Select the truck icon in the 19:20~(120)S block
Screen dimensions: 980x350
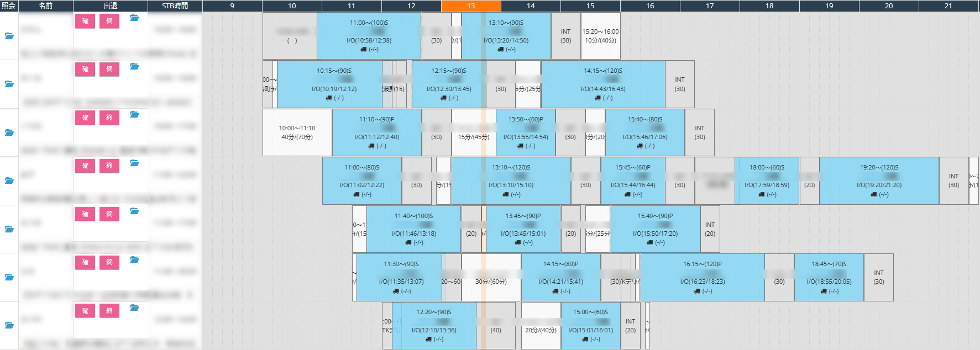(873, 194)
